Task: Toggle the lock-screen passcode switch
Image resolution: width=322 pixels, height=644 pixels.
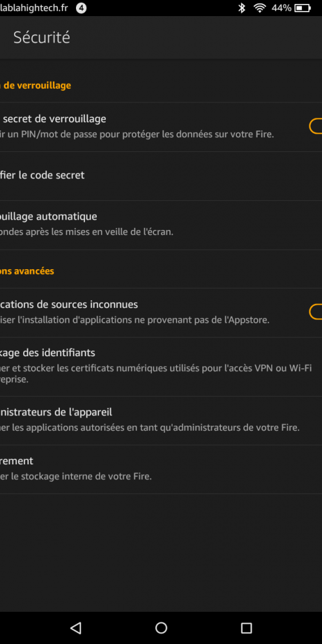Action: pyautogui.click(x=316, y=126)
